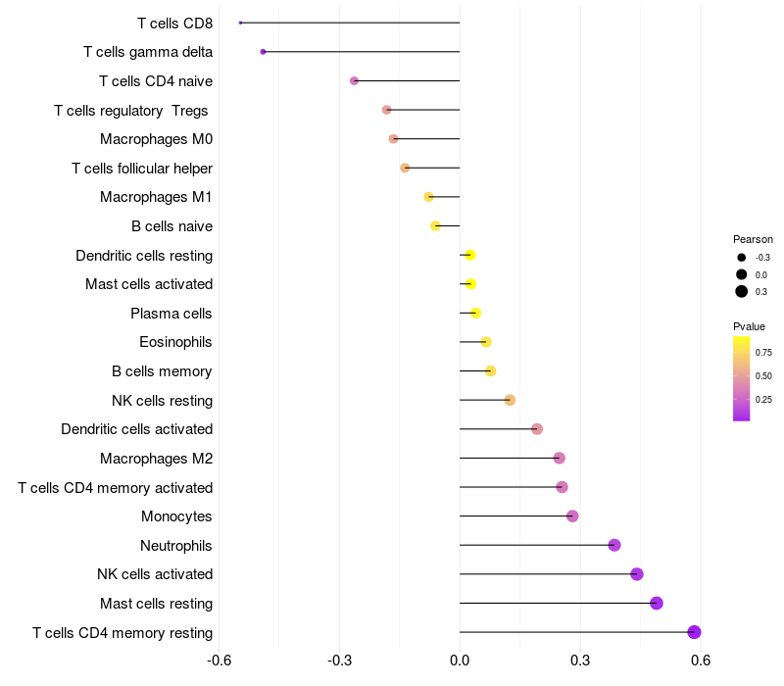Select the Eosinophils axis label
Screen dimensions: 784x686
coord(175,342)
